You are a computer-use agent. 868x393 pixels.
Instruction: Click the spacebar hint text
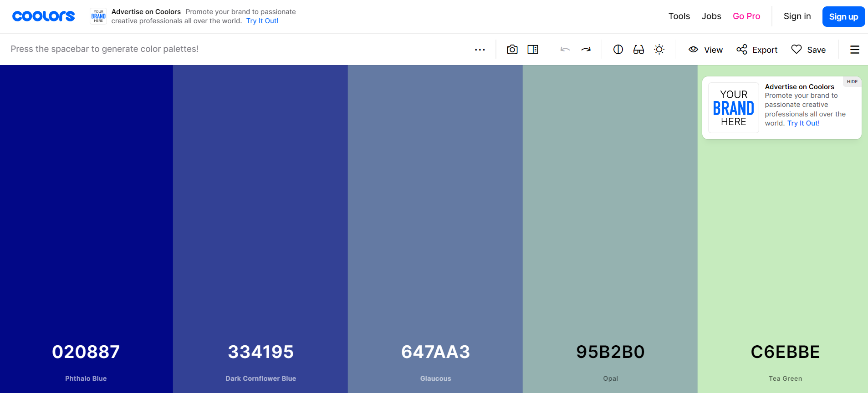pos(104,49)
